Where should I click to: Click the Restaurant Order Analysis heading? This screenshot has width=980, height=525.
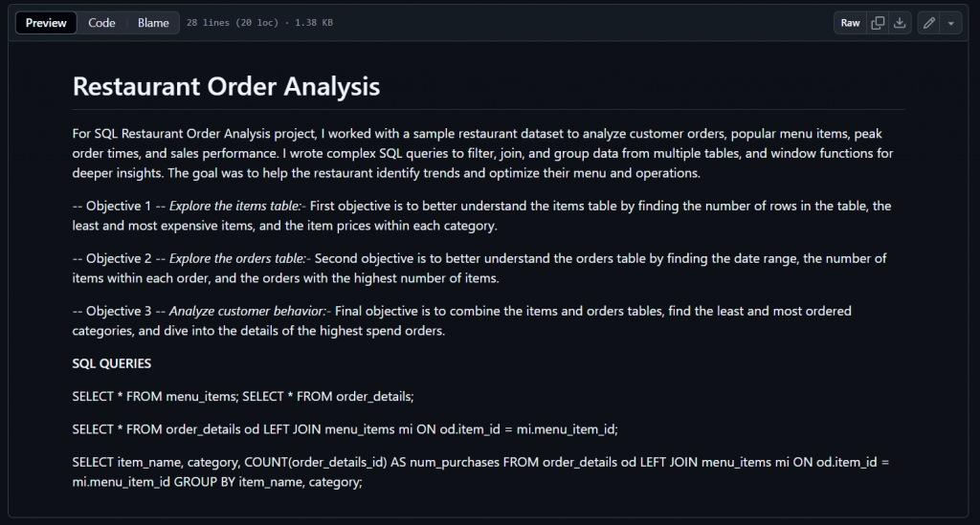pos(226,87)
